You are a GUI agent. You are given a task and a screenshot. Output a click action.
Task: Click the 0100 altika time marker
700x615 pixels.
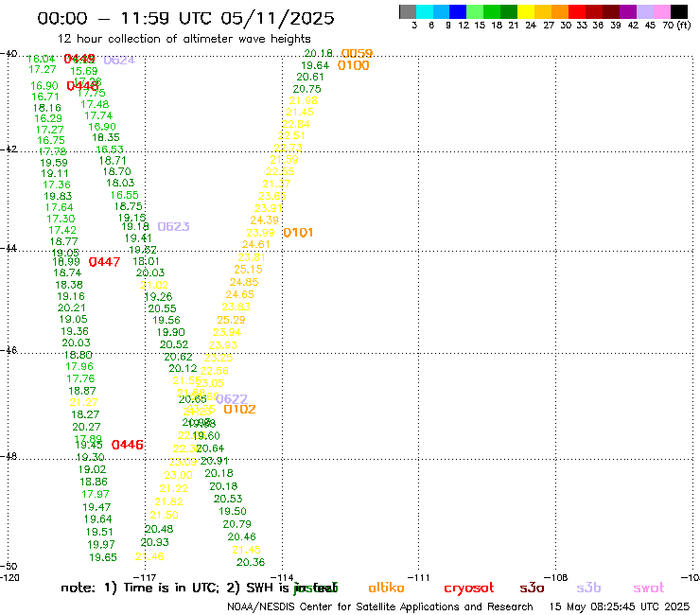point(353,65)
